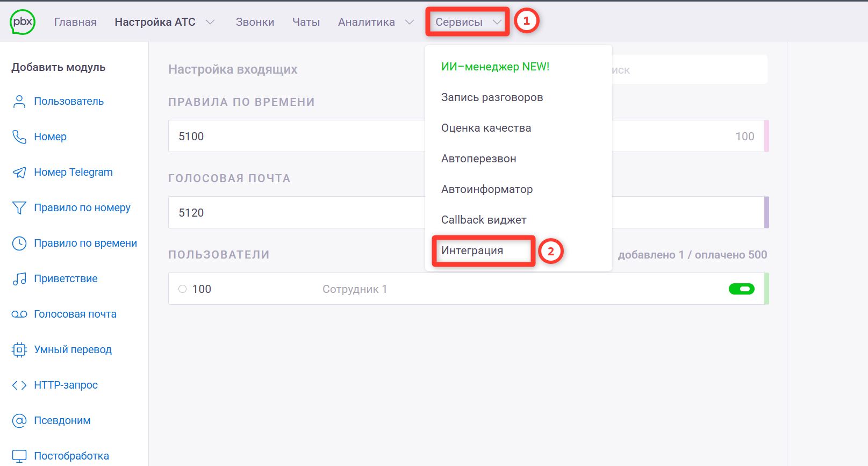This screenshot has width=868, height=466.
Task: Click the chip icon for Умный перевод
Action: click(19, 350)
